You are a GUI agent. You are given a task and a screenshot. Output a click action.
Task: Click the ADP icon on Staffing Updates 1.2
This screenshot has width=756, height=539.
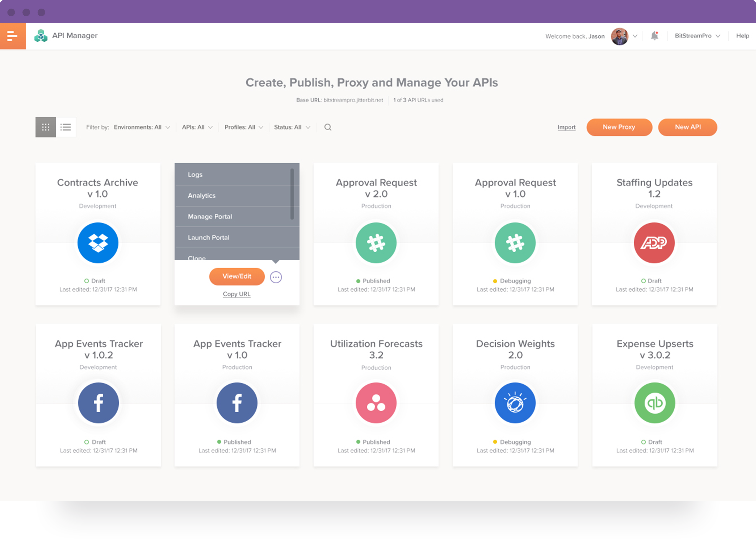[654, 242]
